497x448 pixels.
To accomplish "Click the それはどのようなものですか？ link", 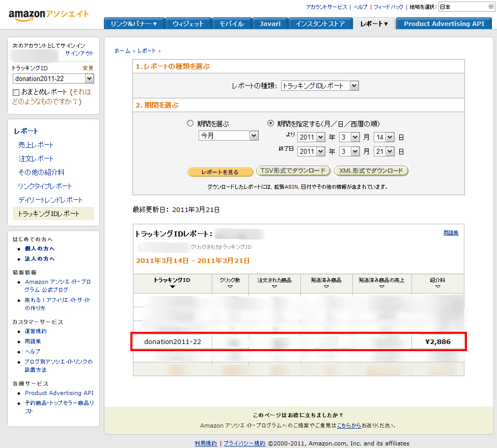I will coord(51,97).
